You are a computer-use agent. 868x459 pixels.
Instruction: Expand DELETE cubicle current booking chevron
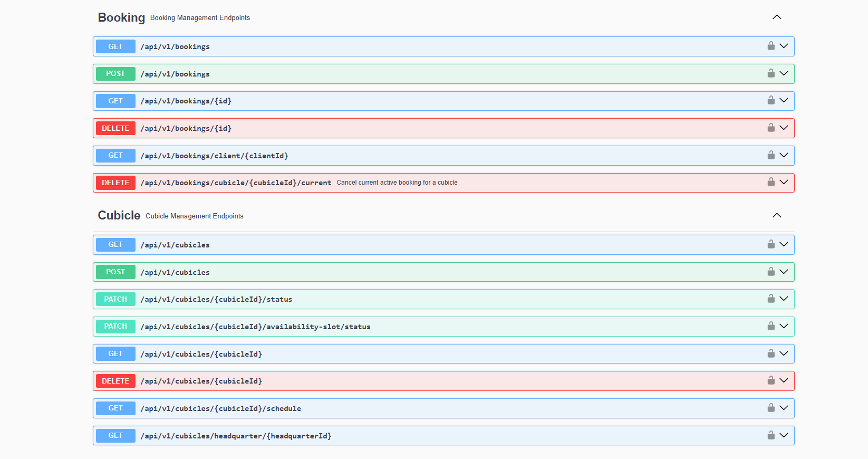point(784,182)
